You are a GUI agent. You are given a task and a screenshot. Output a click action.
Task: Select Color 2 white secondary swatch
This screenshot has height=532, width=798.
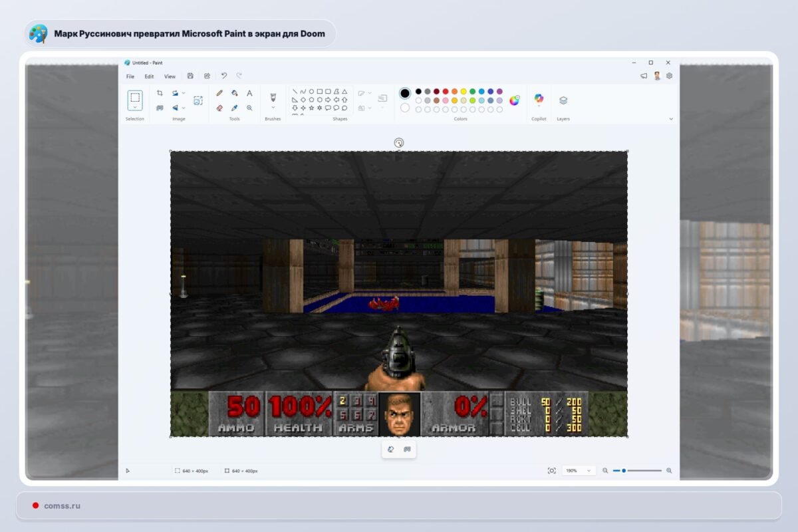405,108
